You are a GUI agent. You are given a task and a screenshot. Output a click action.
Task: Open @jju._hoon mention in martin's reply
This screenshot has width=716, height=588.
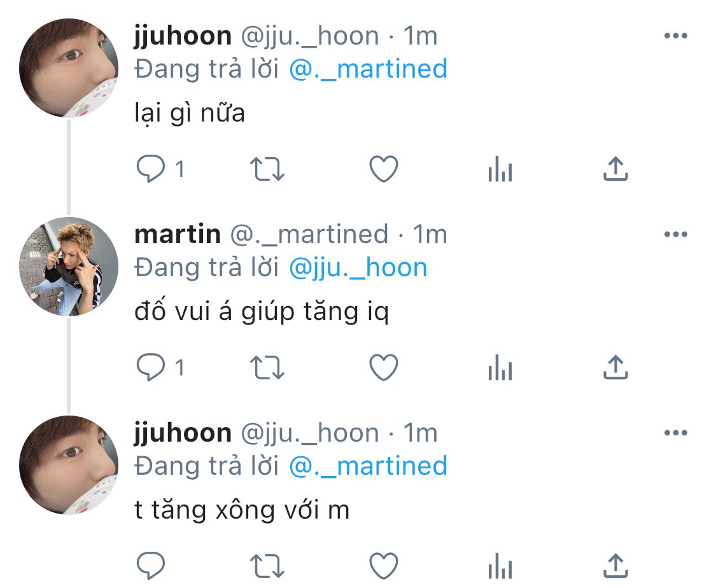(358, 267)
